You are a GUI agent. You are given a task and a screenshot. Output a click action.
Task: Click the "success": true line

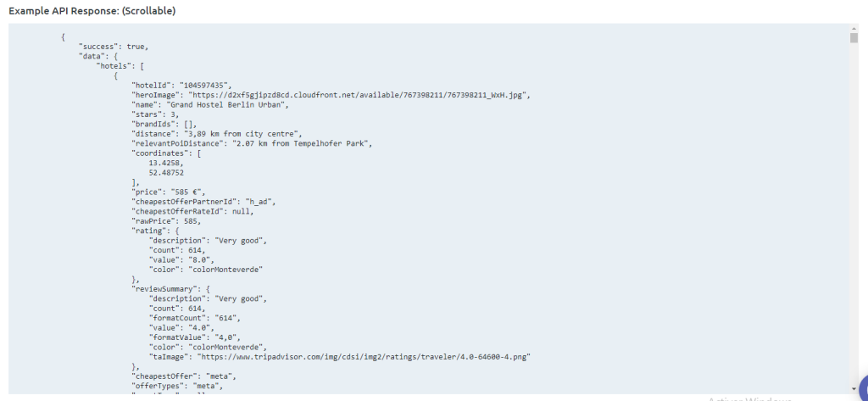pos(113,47)
